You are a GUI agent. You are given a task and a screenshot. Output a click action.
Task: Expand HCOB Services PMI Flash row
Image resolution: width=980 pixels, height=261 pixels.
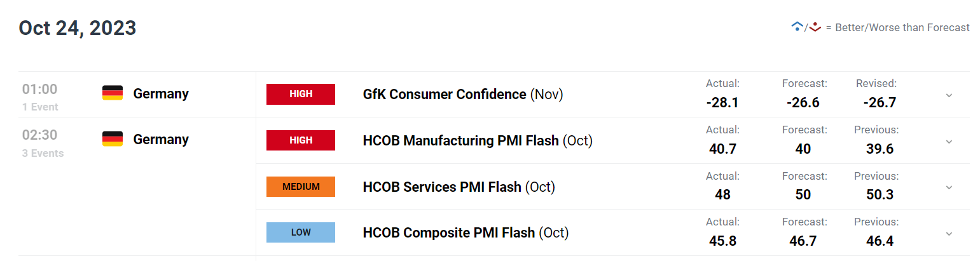pos(949,187)
